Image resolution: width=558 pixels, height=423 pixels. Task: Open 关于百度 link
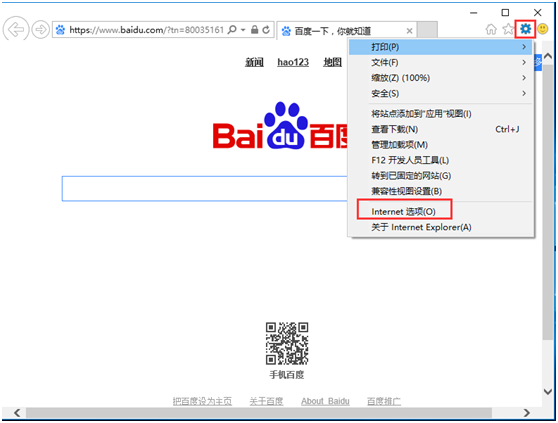266,401
